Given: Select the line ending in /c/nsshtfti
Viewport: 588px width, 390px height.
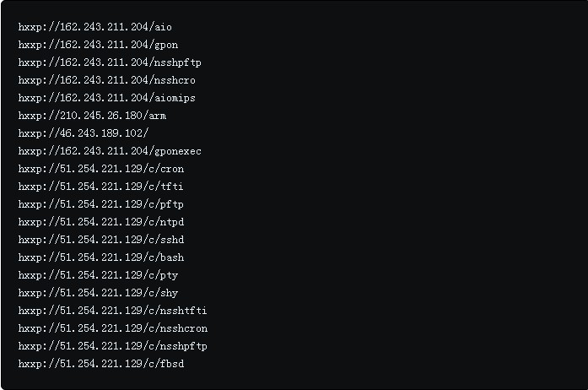Looking at the screenshot, I should tap(112, 311).
